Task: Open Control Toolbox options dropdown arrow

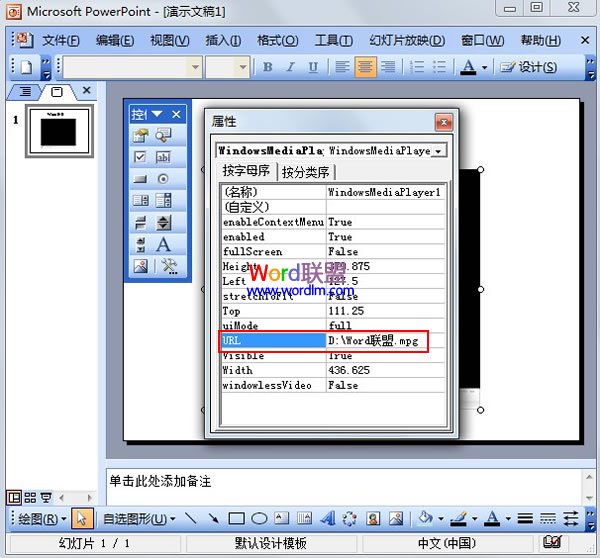Action: coord(157,114)
